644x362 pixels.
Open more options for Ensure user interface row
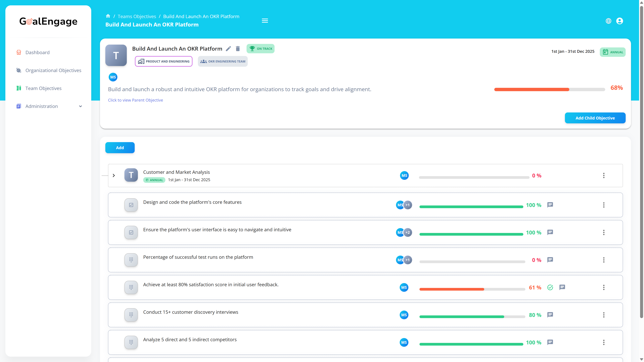pyautogui.click(x=604, y=233)
